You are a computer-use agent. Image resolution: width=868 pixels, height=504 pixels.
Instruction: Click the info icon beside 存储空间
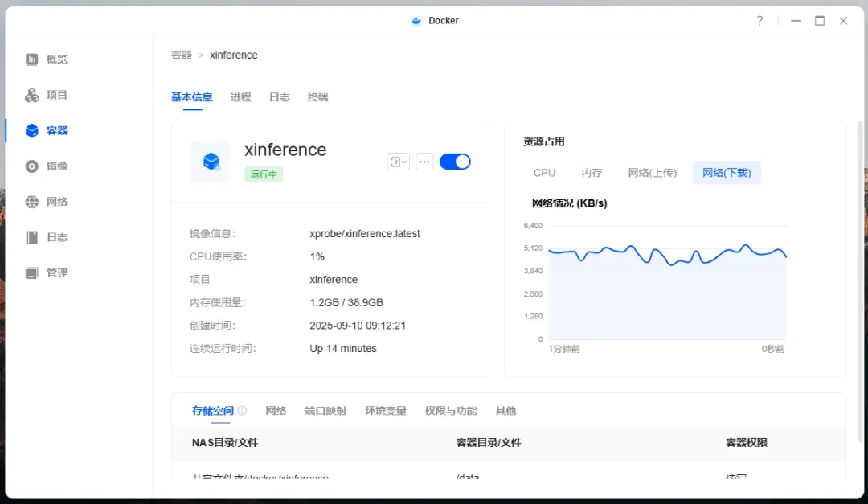242,411
